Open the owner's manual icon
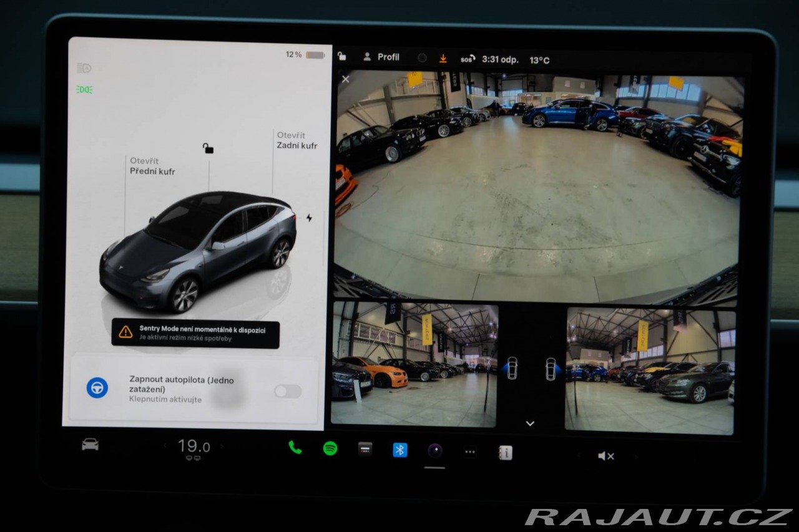This screenshot has height=532, width=799. pos(506,453)
